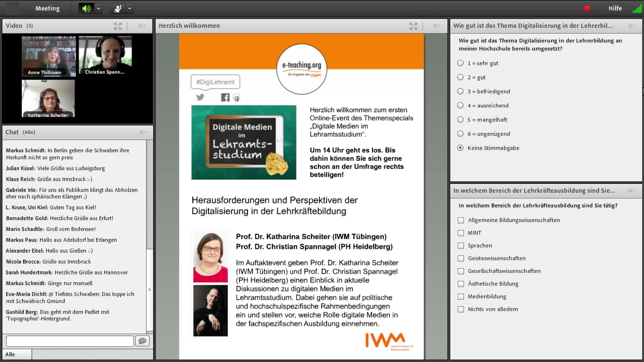Check the green connection status bars

point(636,8)
